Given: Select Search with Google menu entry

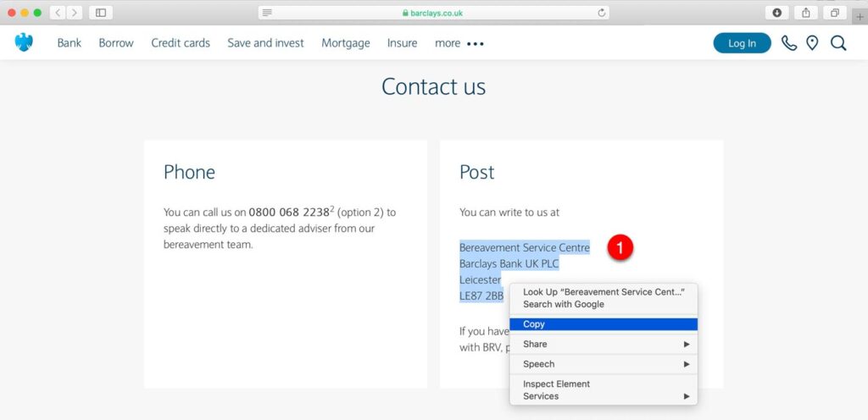Looking at the screenshot, I should coord(564,304).
